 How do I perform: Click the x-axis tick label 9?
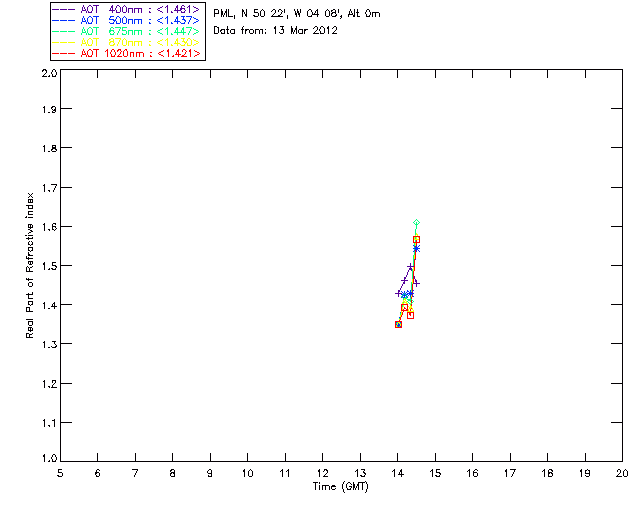point(210,473)
